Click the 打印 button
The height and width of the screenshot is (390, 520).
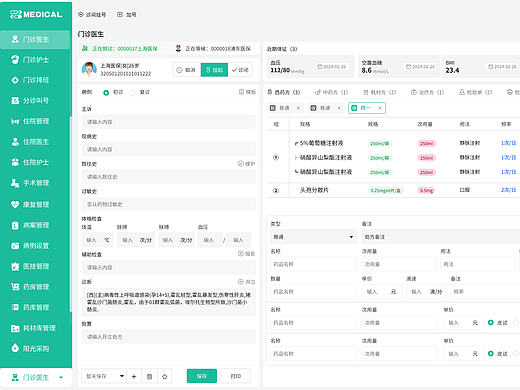click(236, 376)
